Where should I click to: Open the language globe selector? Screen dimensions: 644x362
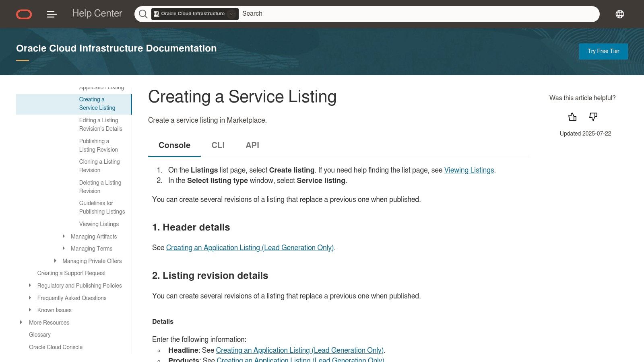tap(619, 14)
